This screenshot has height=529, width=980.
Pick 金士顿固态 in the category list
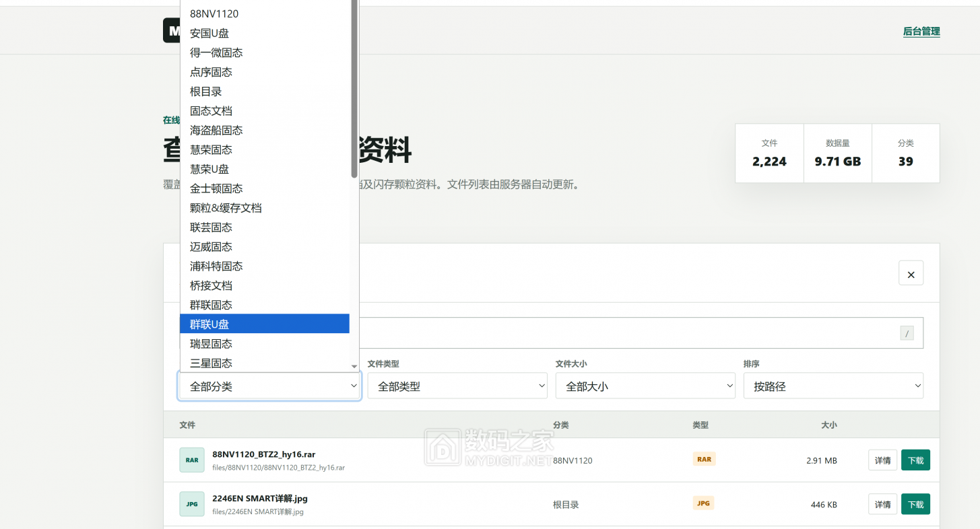coord(264,188)
